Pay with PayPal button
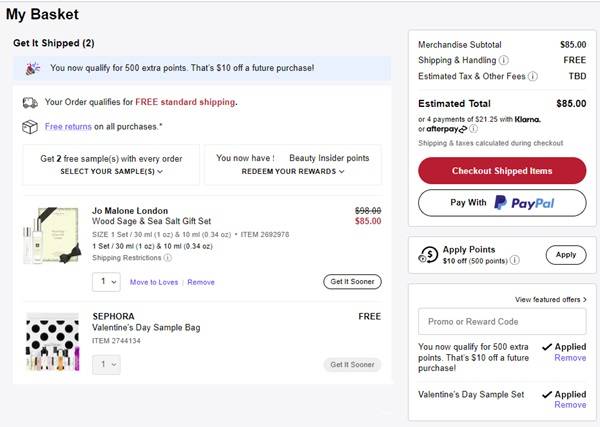 pos(502,203)
